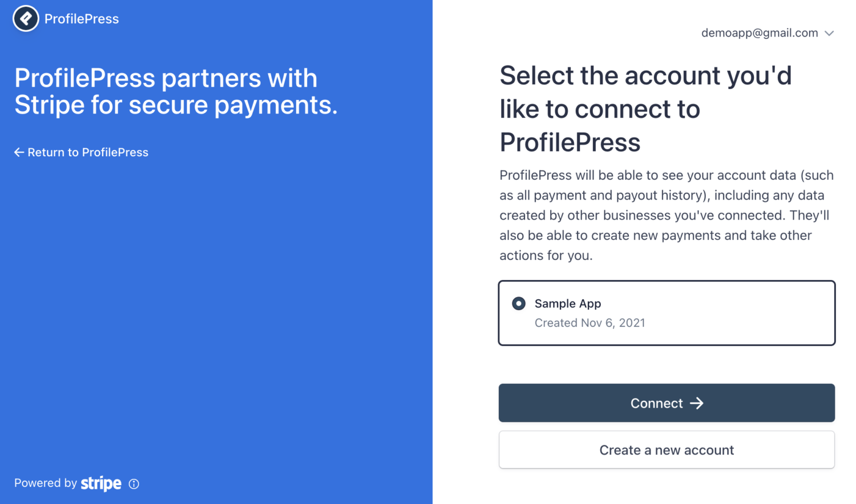Screen dimensions: 856x504
Task: Click the Connect label text
Action: [657, 403]
